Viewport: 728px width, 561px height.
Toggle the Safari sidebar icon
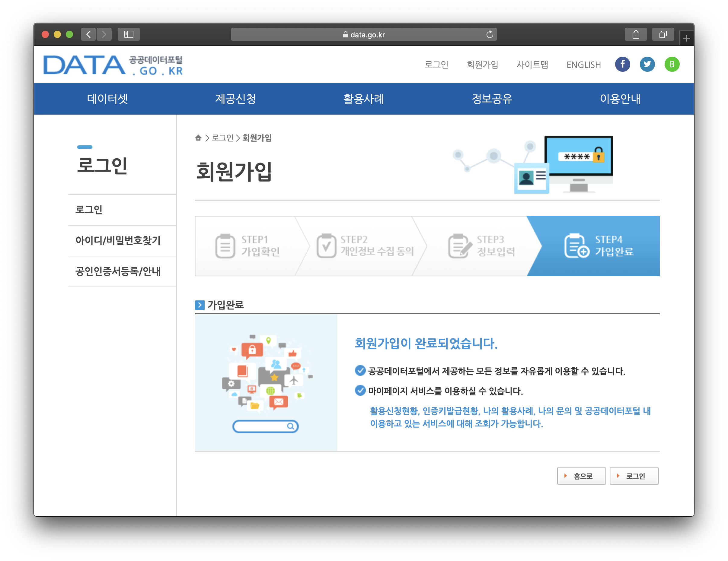[x=129, y=34]
